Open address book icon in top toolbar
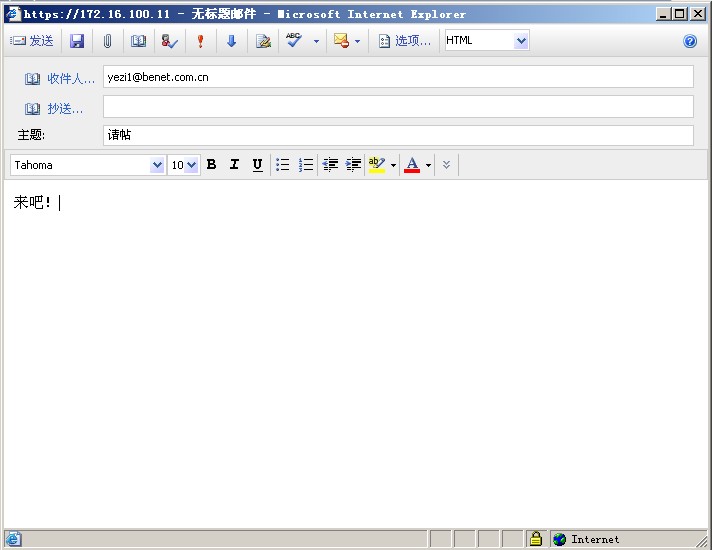 [x=138, y=41]
